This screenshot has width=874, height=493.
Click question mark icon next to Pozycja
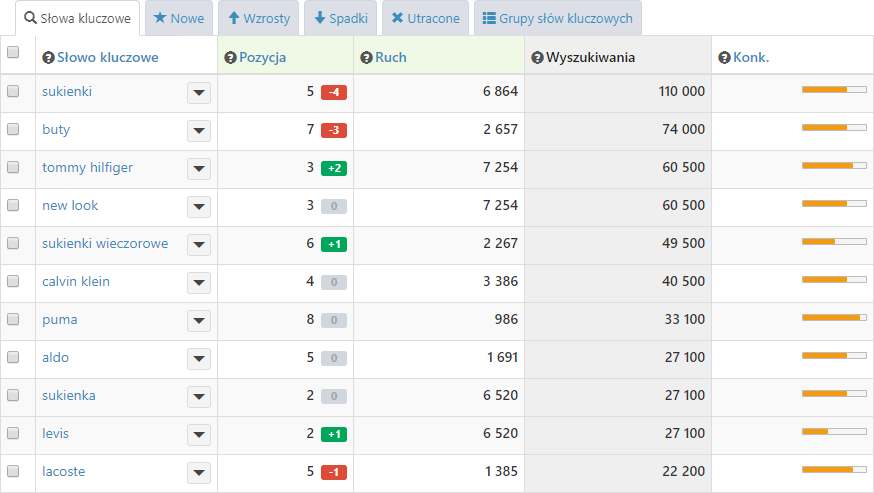pyautogui.click(x=230, y=58)
